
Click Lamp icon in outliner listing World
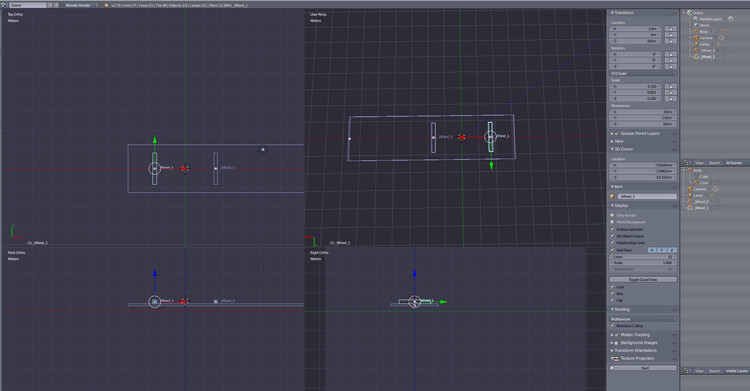pyautogui.click(x=696, y=44)
